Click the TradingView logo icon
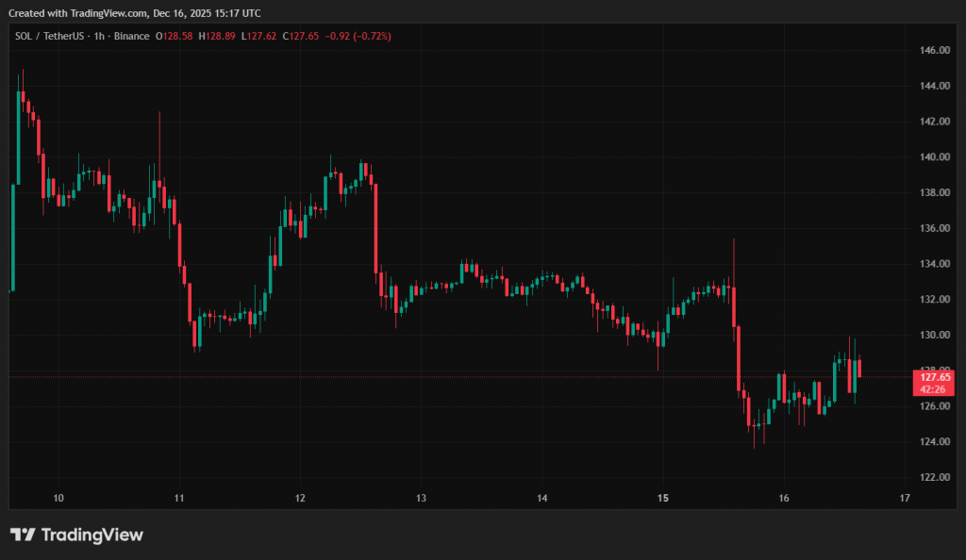Viewport: 966px width, 560px height. click(x=23, y=535)
